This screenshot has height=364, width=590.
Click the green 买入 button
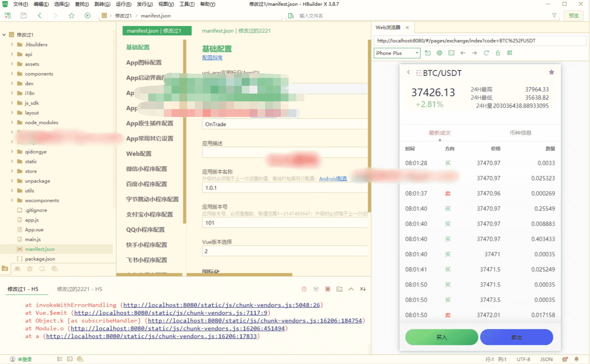pyautogui.click(x=441, y=337)
